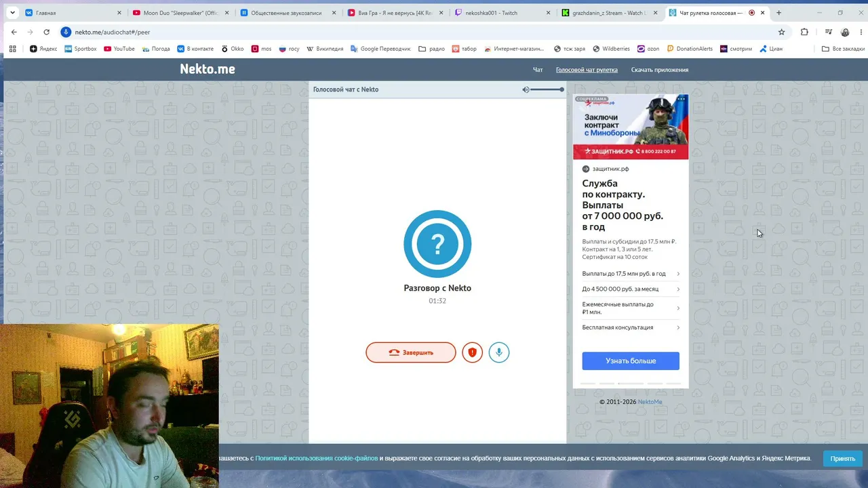868x488 pixels.
Task: Close the Чат рулетка голосовая tab
Action: 763,13
